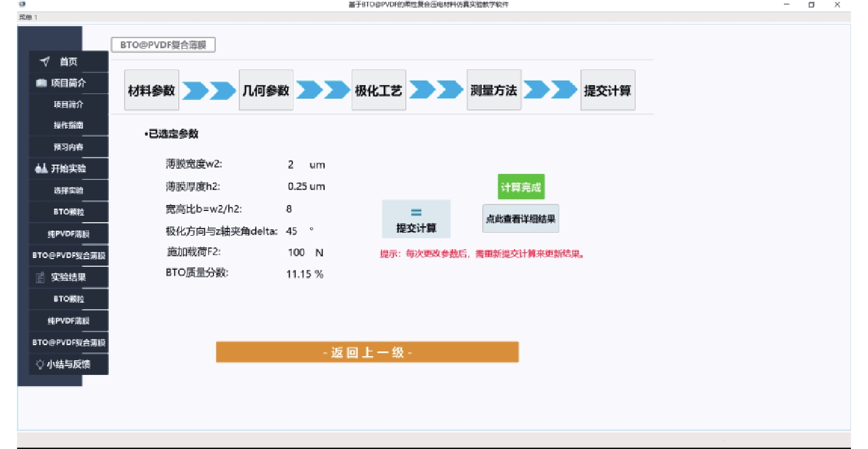868x449 pixels.
Task: Click the flask icon beside 开始实验
Action: coord(41,169)
